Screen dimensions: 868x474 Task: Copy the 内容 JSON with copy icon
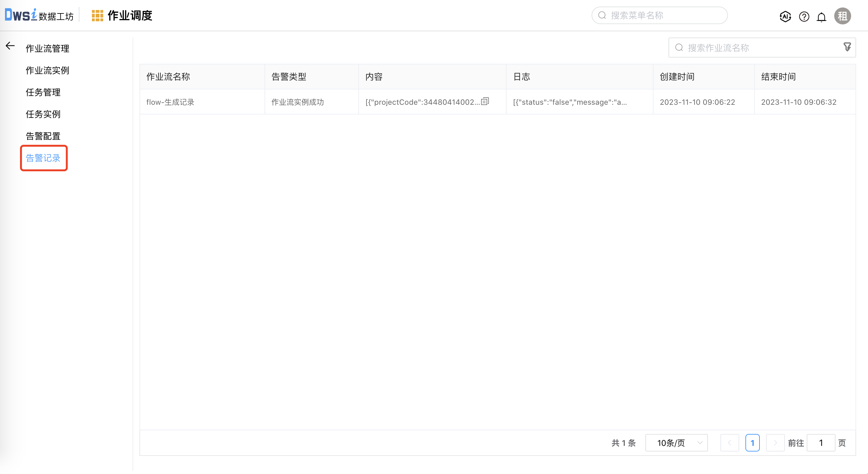click(x=484, y=101)
